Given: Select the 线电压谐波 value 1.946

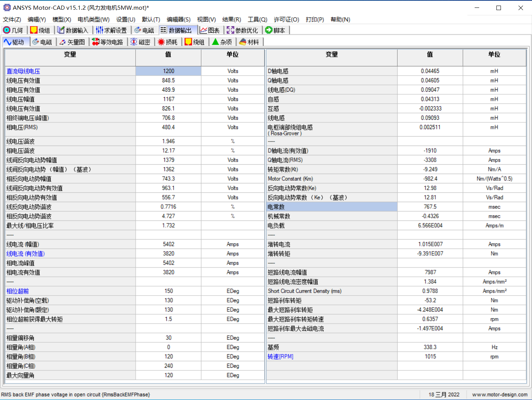Looking at the screenshot, I should coord(169,141).
